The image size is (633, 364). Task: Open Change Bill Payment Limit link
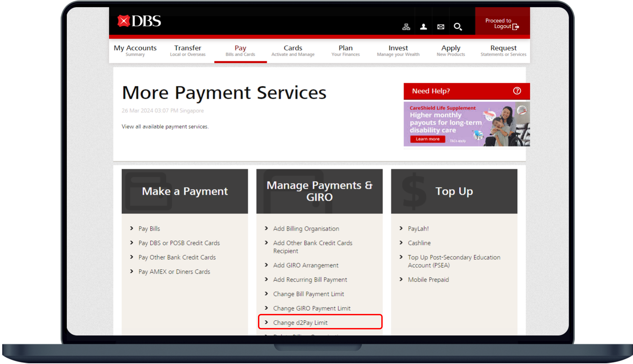click(308, 294)
